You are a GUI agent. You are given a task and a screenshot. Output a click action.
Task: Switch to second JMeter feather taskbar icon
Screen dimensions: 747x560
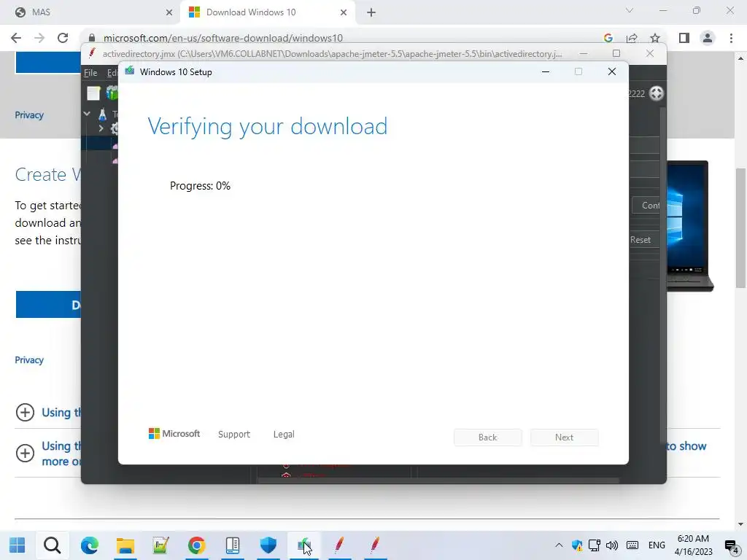375,545
